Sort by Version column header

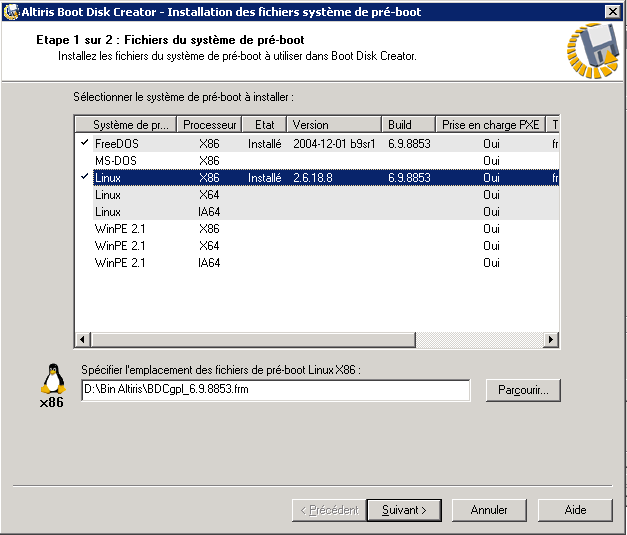[334, 125]
